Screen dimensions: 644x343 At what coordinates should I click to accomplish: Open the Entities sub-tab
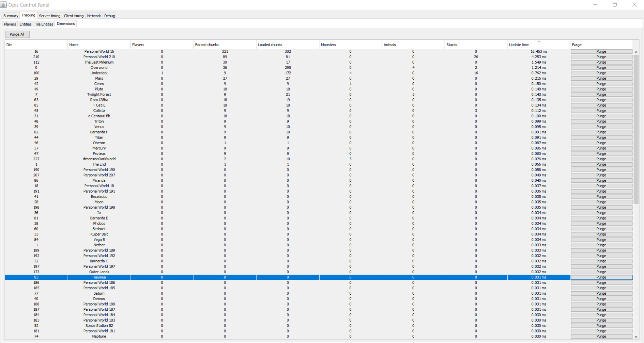point(25,24)
